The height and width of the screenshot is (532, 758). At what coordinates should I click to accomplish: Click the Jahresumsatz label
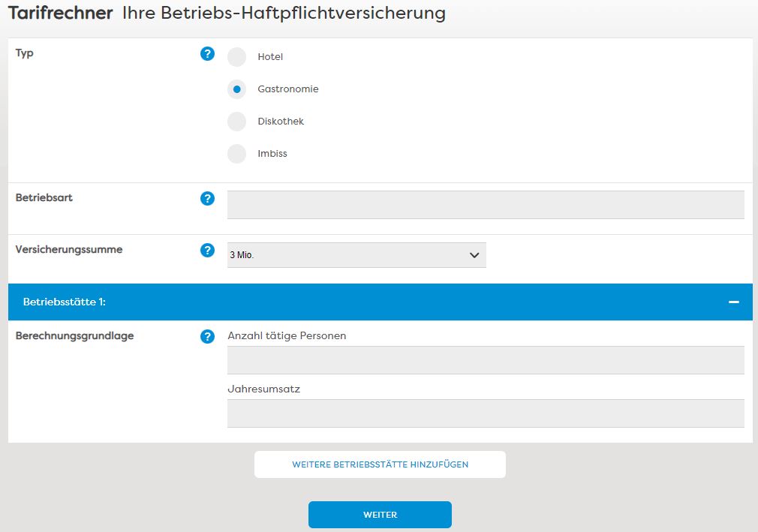point(264,389)
